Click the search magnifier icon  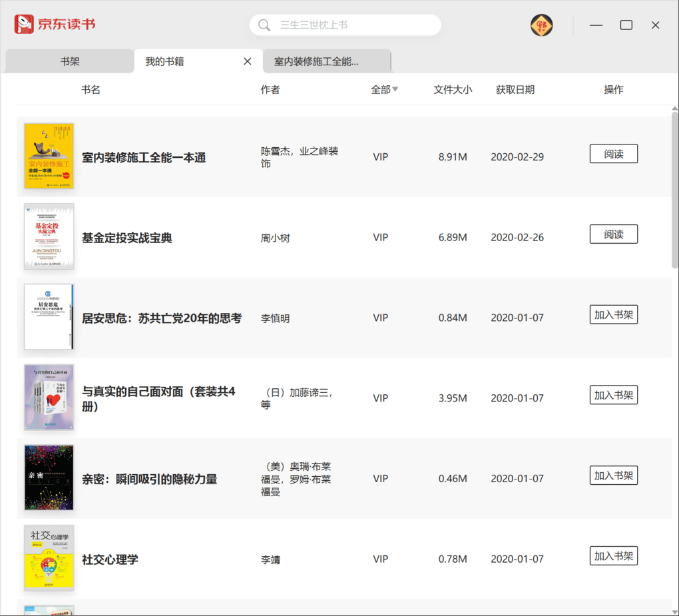[264, 25]
